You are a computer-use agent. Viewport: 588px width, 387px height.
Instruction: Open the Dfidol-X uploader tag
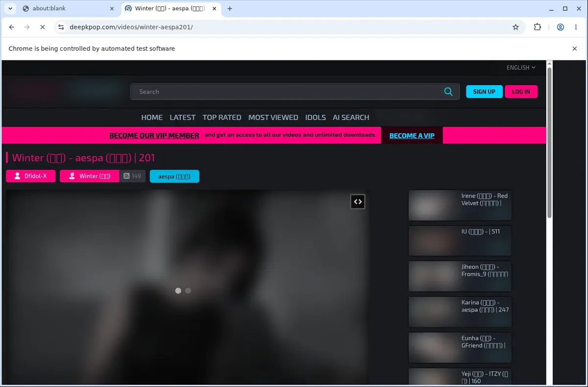pos(30,176)
